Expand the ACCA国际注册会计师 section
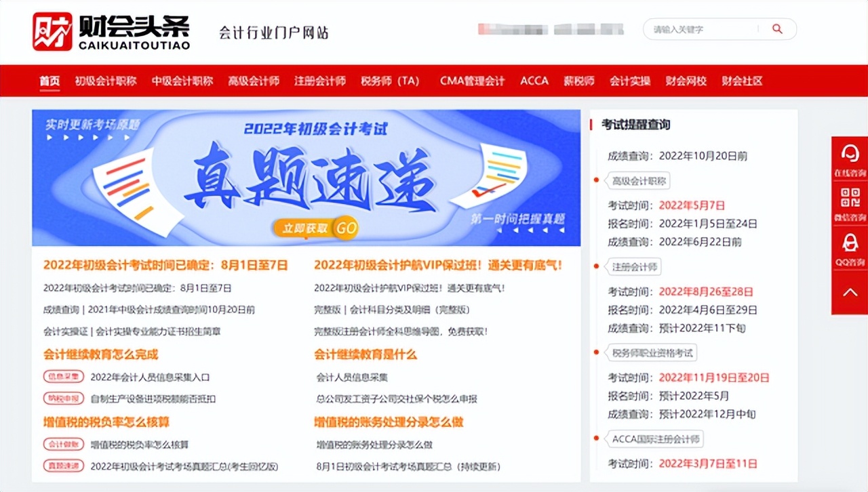The image size is (868, 492). 654,439
